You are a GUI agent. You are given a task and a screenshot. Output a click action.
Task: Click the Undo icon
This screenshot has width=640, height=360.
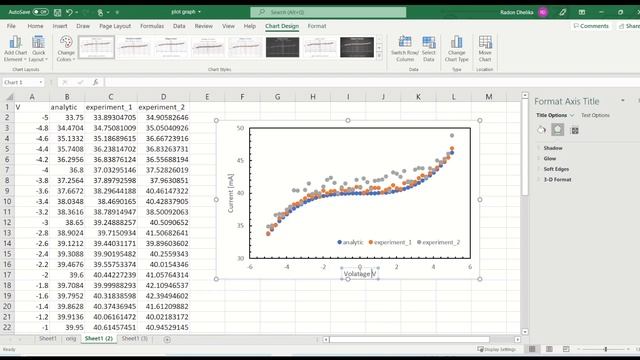tap(69, 12)
